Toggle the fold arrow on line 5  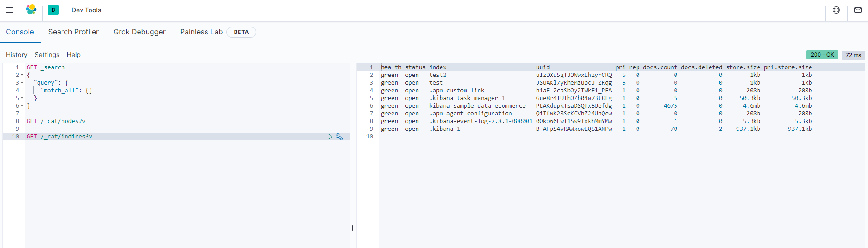tap(22, 98)
